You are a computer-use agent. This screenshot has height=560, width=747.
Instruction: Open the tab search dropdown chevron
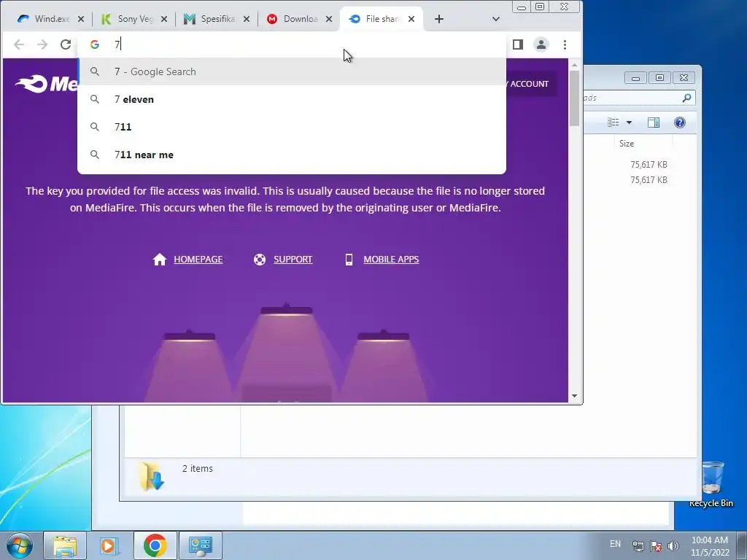tap(495, 19)
